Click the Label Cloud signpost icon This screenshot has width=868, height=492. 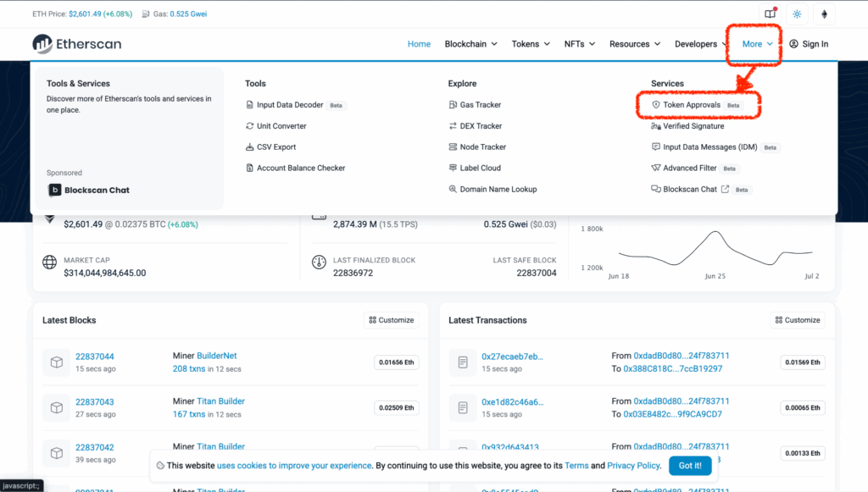tap(453, 168)
